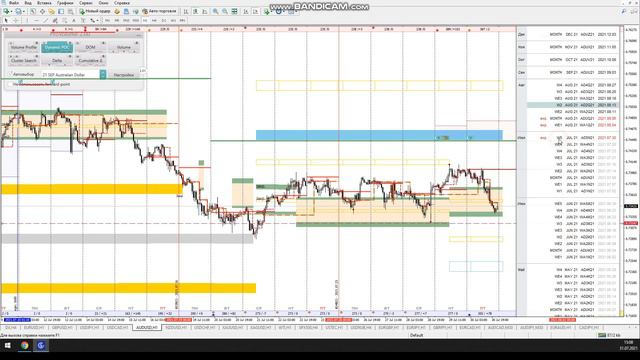The height and width of the screenshot is (360, 640).
Task: Open the New Chart toolbar icon
Action: click(6, 11)
